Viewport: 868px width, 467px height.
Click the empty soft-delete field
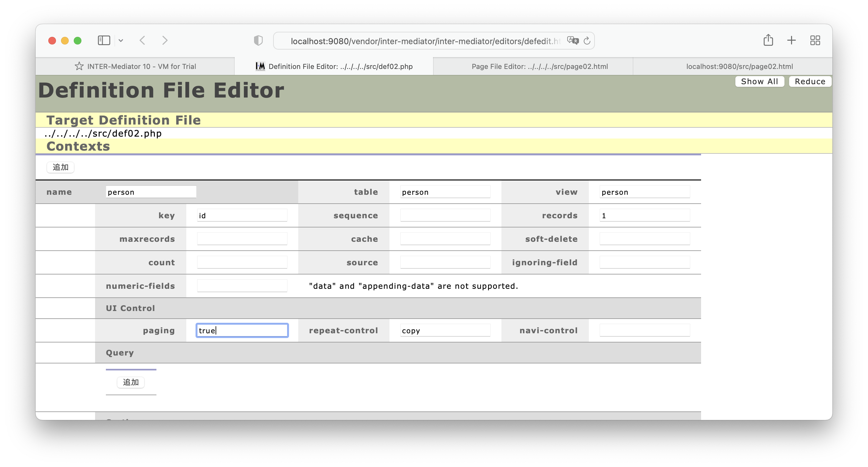coord(644,239)
